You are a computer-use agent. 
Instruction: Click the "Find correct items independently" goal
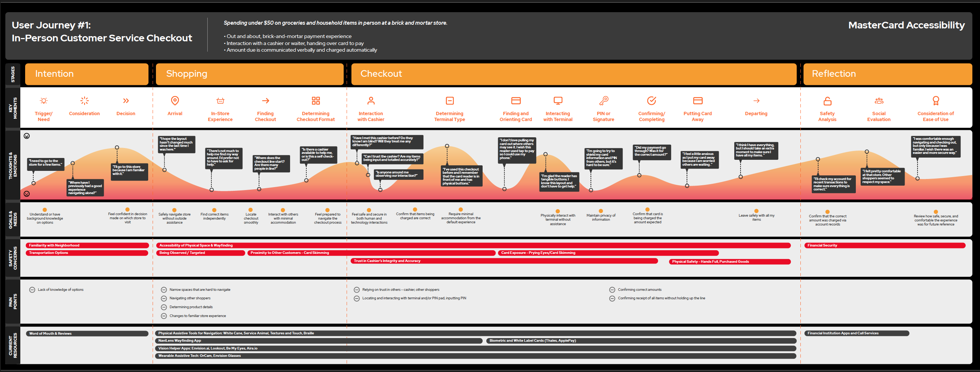(x=215, y=217)
